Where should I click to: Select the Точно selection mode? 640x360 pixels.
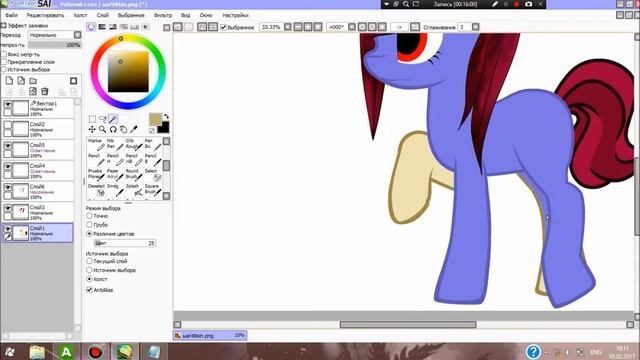[x=89, y=216]
